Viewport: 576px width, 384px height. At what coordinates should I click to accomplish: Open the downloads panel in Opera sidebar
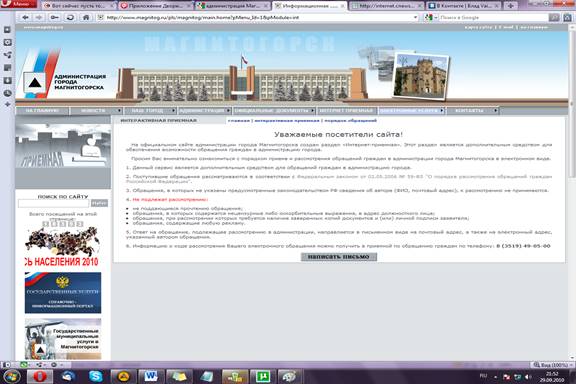(x=7, y=80)
